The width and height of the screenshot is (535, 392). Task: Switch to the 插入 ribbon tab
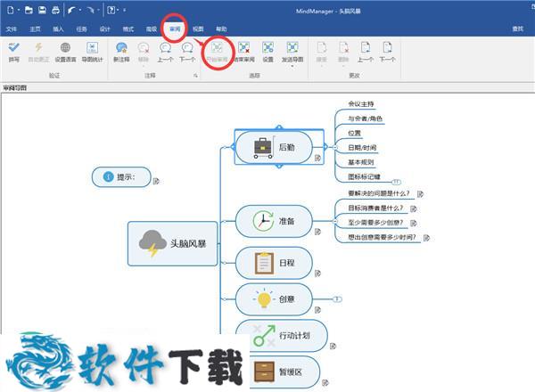tap(58, 29)
